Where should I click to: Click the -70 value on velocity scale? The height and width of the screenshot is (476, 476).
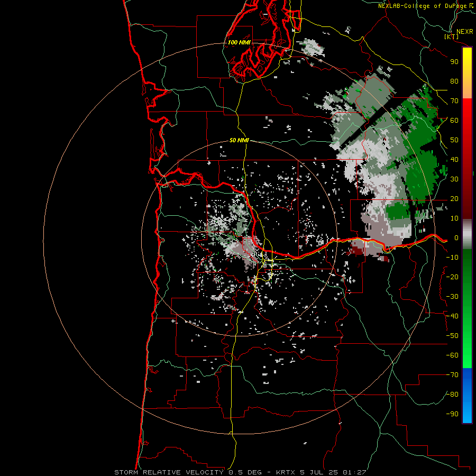[452, 375]
